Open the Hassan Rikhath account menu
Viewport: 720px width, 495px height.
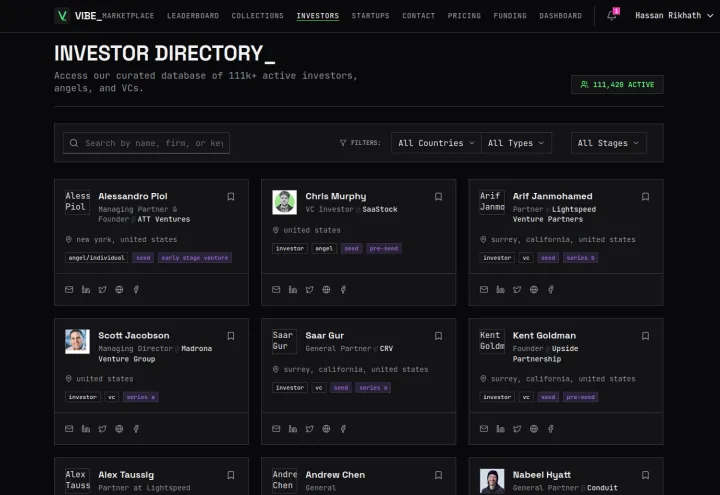(674, 16)
